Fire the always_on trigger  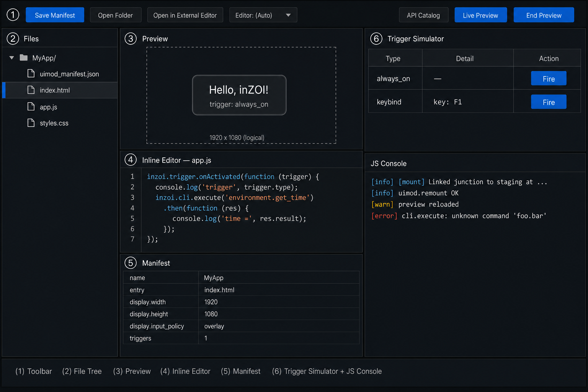(549, 78)
